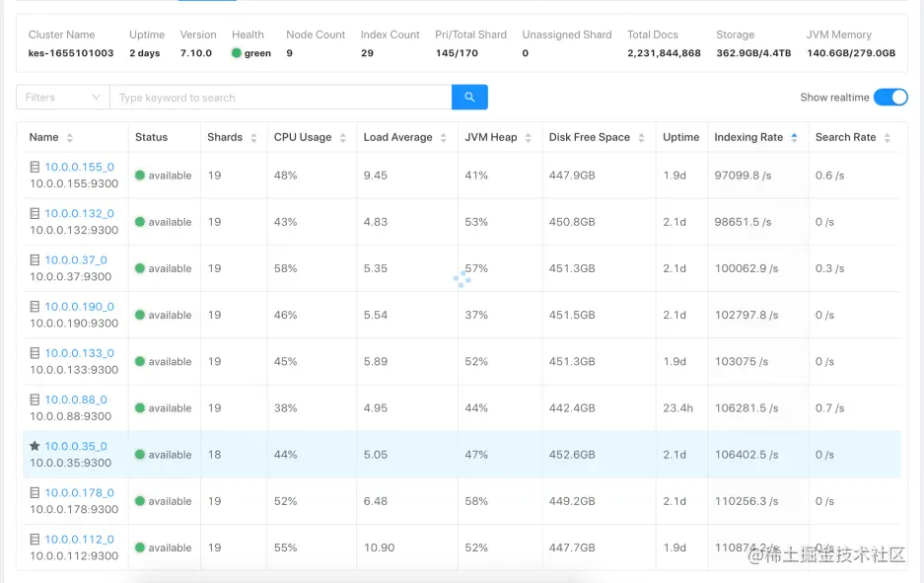The image size is (924, 583).
Task: Click the green status dot for 10.0.0.112
Action: (140, 547)
